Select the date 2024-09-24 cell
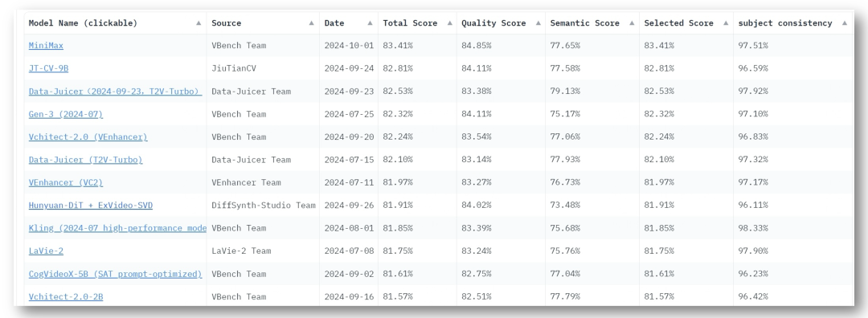This screenshot has width=868, height=318. click(x=349, y=68)
